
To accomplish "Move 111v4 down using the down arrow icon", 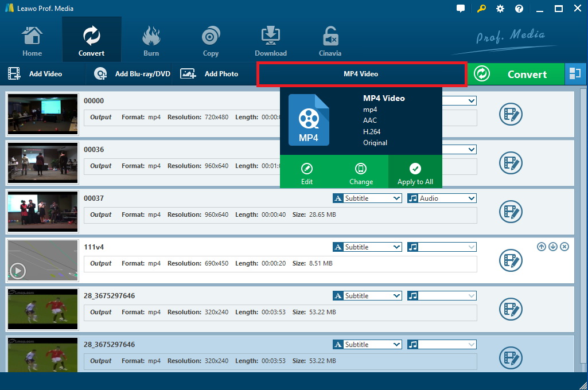I will pyautogui.click(x=552, y=246).
